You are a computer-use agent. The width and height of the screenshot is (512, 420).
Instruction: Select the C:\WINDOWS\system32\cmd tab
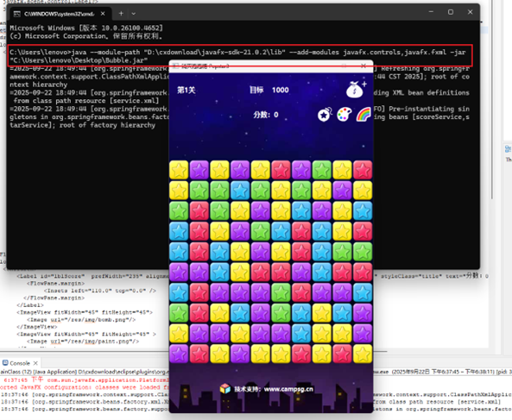(x=60, y=14)
